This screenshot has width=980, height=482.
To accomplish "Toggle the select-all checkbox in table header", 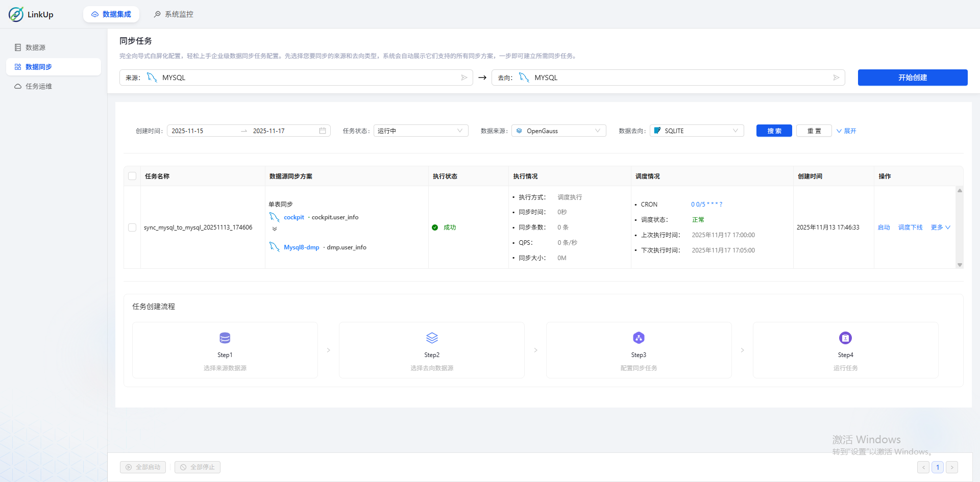I will pyautogui.click(x=132, y=175).
